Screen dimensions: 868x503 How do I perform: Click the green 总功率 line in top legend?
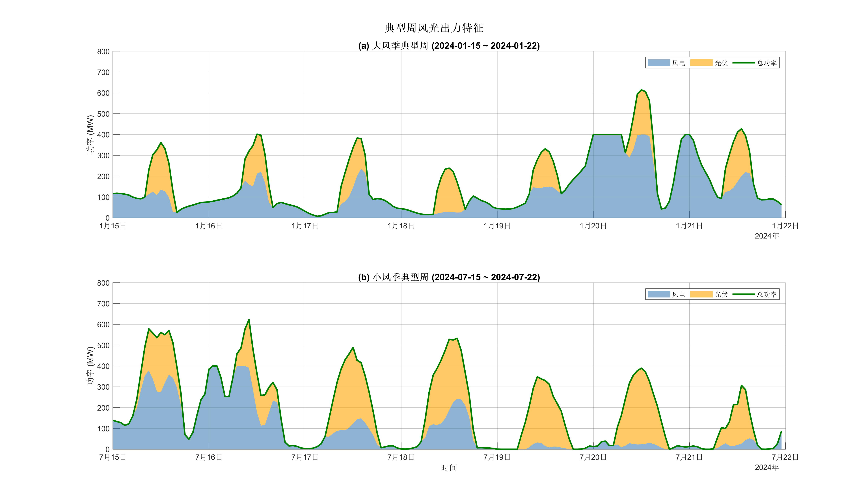(x=743, y=63)
